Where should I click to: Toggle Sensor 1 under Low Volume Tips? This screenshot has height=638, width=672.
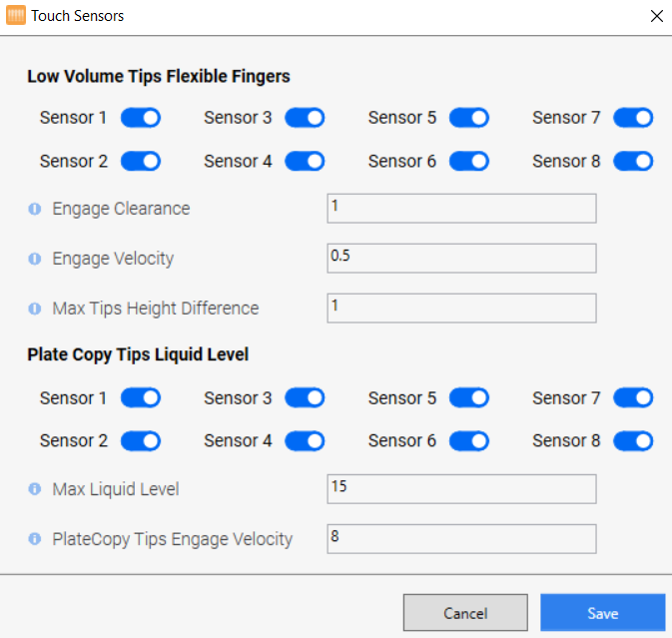point(141,118)
